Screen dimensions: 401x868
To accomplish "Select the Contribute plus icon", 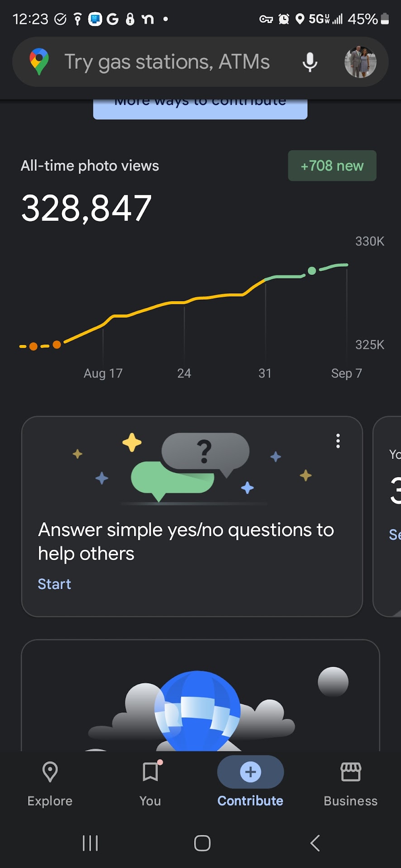I will click(250, 772).
